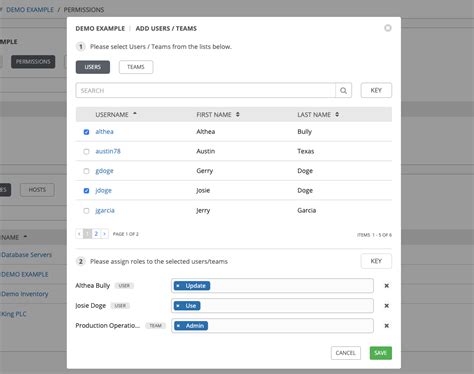Delete the Josie Doge row using the X
This screenshot has height=374, width=474.
coord(387,306)
